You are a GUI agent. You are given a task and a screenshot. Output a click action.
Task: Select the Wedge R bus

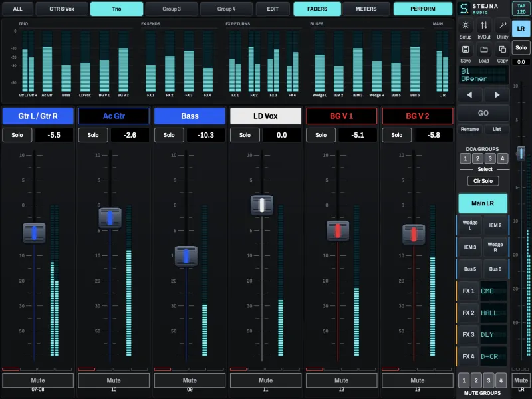pos(495,247)
